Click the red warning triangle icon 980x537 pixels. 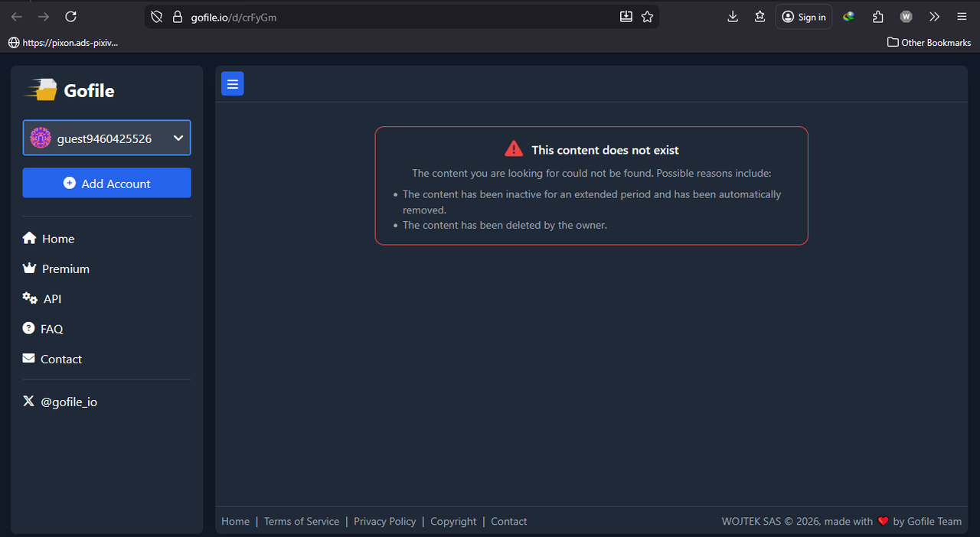coord(514,149)
